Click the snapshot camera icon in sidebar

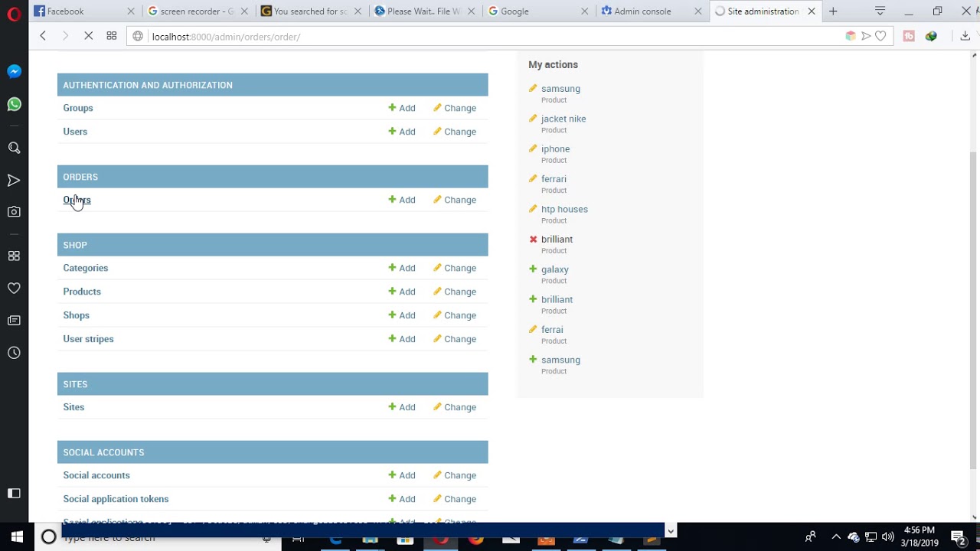tap(14, 212)
